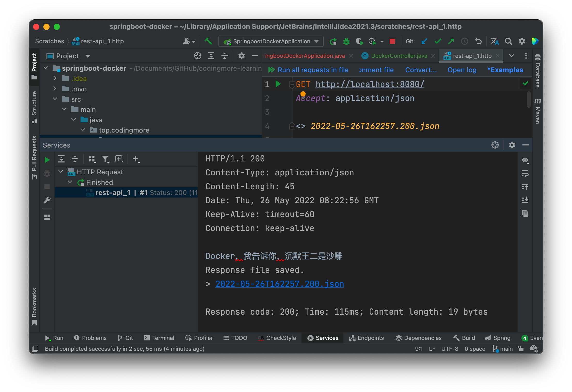Viewport: 572px width, 392px height.
Task: Collapse the src folder in project tree
Action: point(55,99)
